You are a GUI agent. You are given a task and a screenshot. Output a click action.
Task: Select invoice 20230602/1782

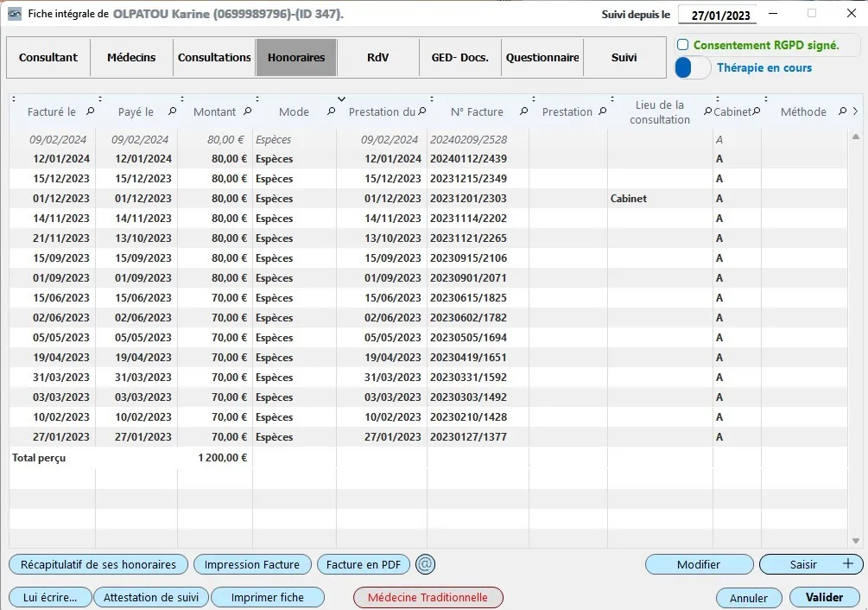(x=468, y=318)
